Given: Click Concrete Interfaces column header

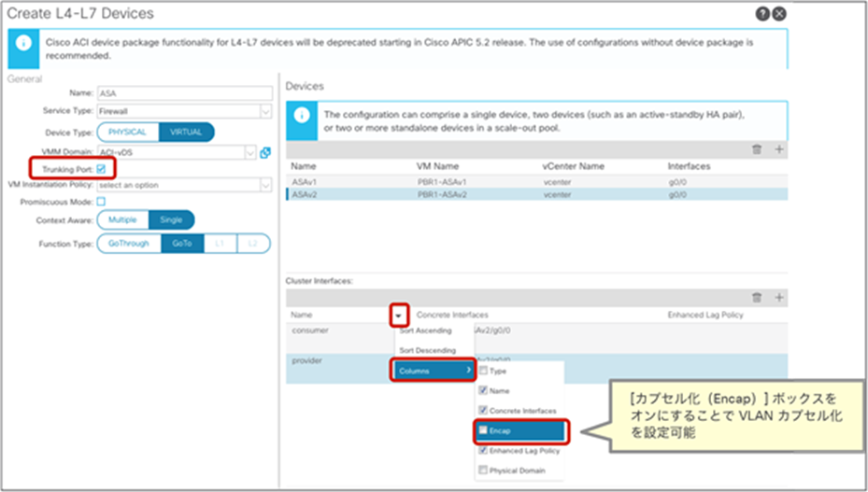Looking at the screenshot, I should [452, 315].
